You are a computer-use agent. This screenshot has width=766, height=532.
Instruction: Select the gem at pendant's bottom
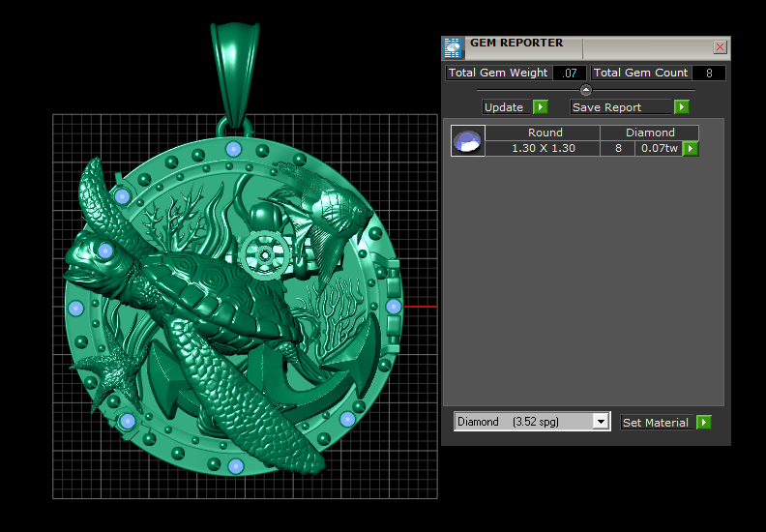tap(235, 465)
